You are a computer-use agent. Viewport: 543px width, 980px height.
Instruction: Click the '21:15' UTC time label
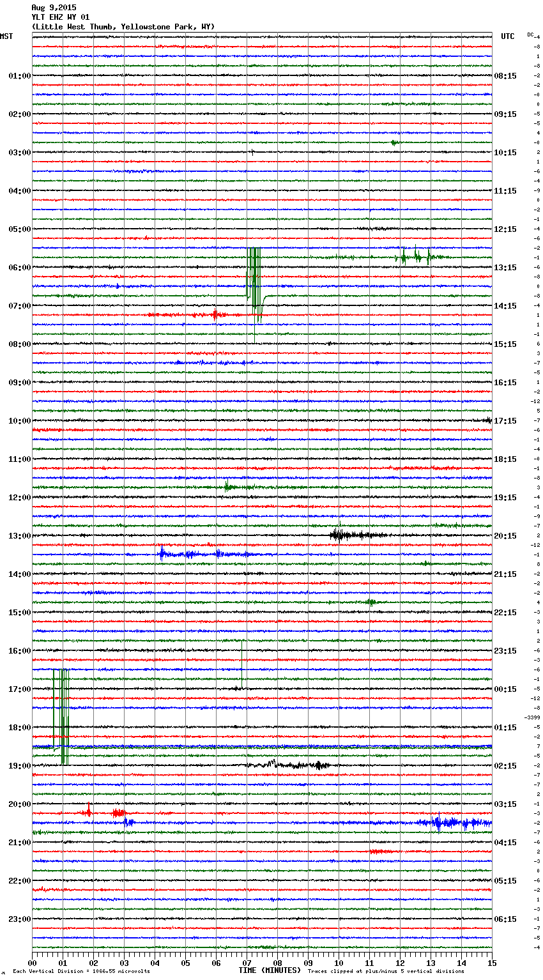(505, 574)
